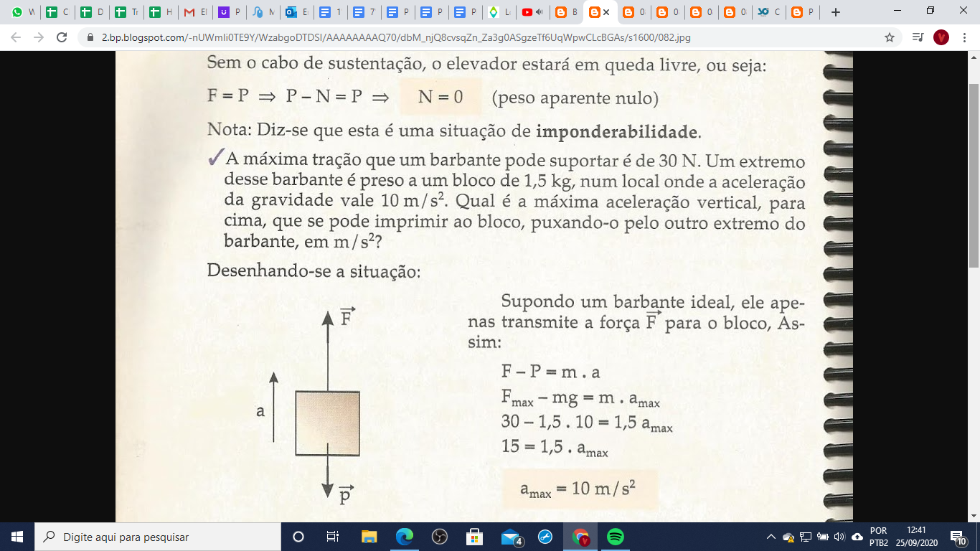The height and width of the screenshot is (551, 980).
Task: Click the answer box 'amax = 10 m/s²'
Action: pyautogui.click(x=580, y=489)
